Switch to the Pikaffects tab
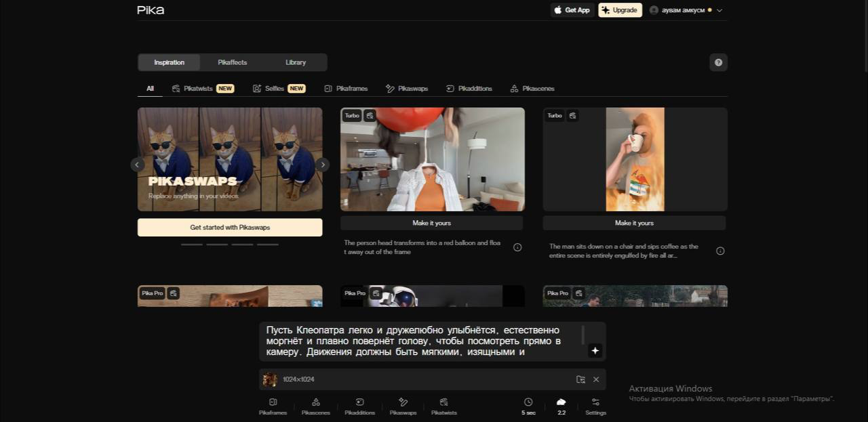This screenshot has height=422, width=868. pos(232,62)
